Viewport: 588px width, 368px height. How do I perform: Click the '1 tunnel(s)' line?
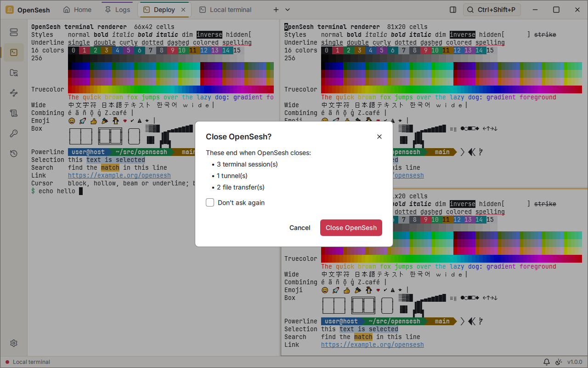pyautogui.click(x=232, y=176)
